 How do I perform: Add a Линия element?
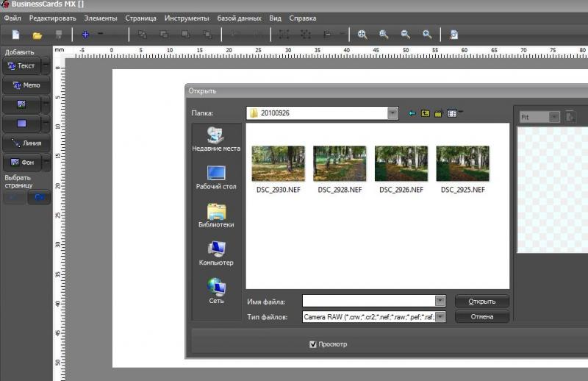[26, 143]
